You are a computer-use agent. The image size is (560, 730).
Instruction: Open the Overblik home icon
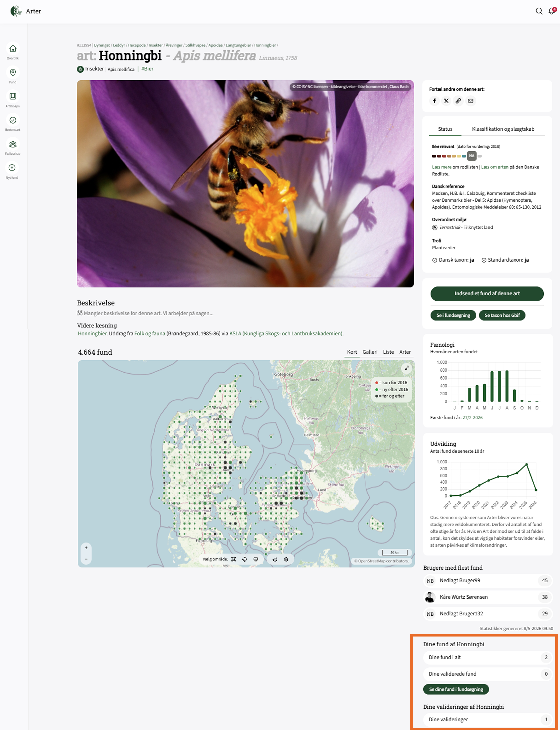[x=13, y=49]
